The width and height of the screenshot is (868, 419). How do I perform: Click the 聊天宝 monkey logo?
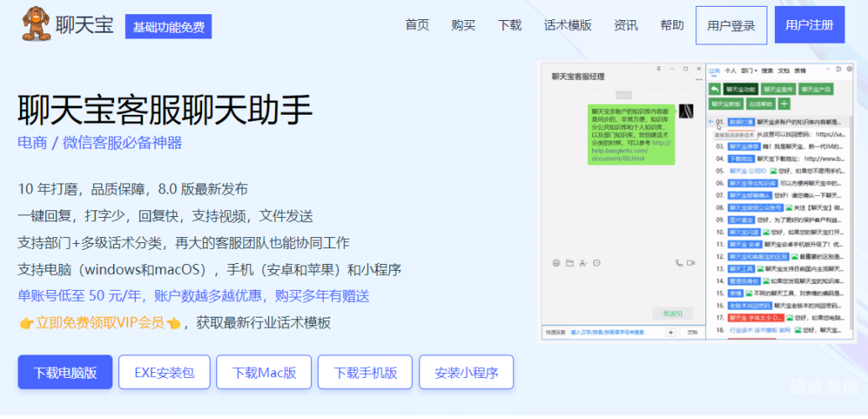(x=37, y=23)
